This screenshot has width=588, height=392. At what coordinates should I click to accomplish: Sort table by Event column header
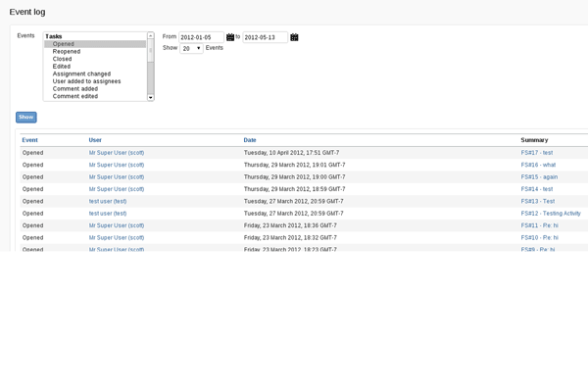coord(29,140)
